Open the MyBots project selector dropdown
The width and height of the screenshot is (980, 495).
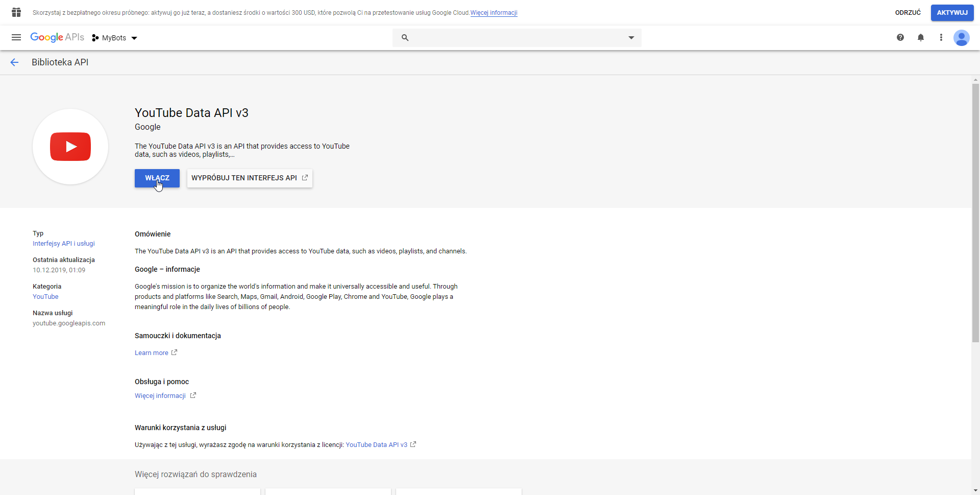(x=115, y=38)
